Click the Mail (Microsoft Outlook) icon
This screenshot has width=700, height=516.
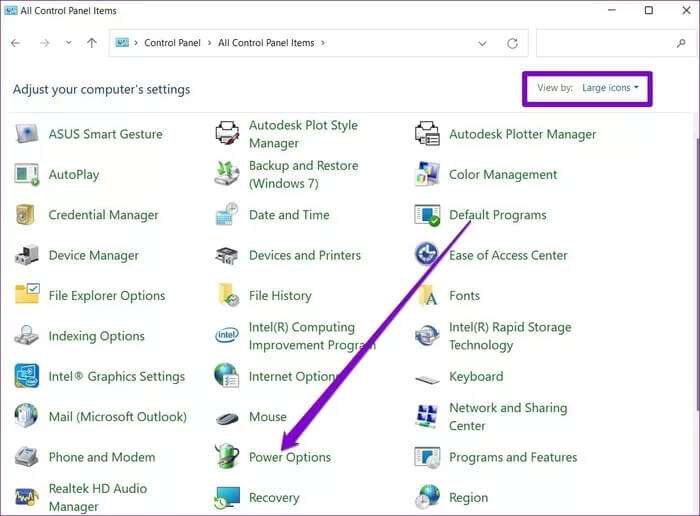(x=26, y=416)
